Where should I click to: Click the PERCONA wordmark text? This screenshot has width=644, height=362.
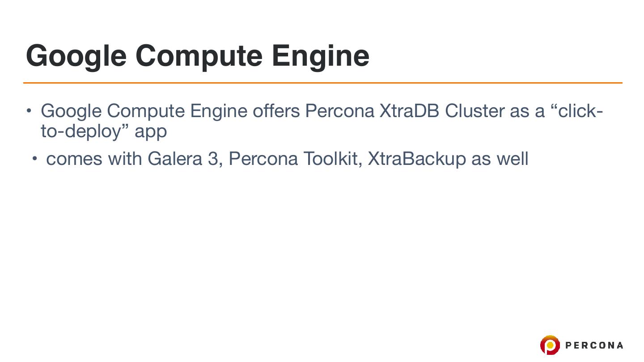[x=594, y=345]
